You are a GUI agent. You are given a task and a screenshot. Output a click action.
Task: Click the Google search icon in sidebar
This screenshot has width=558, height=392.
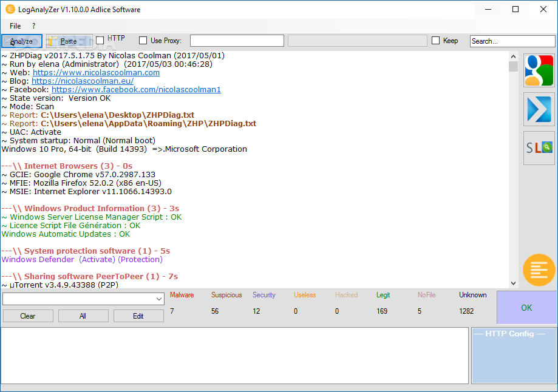tap(539, 70)
